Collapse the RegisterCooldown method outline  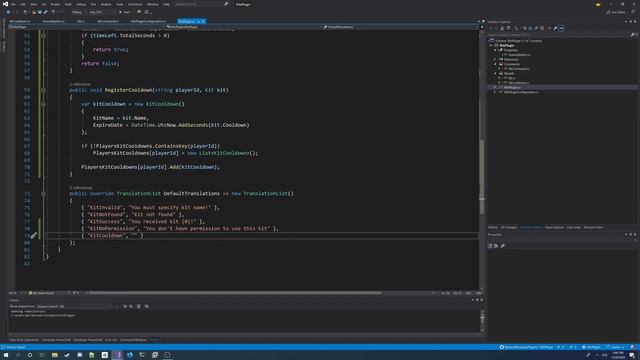click(x=44, y=90)
